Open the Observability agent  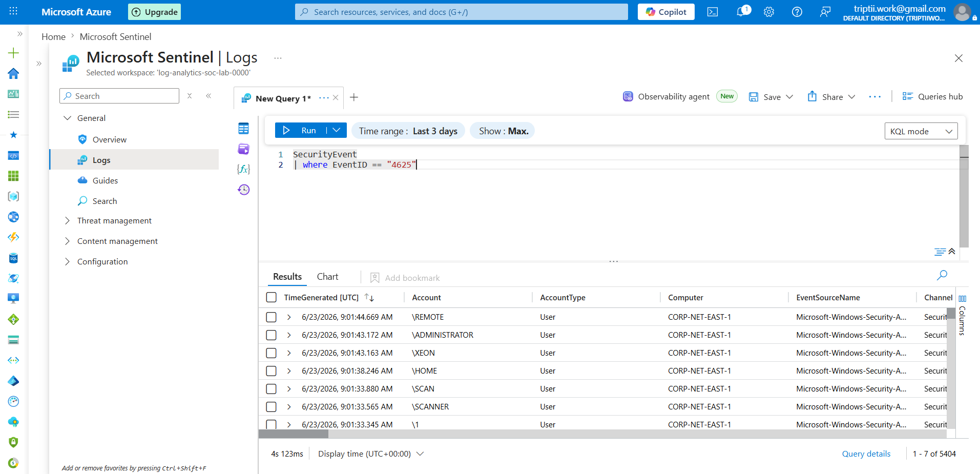(x=666, y=96)
